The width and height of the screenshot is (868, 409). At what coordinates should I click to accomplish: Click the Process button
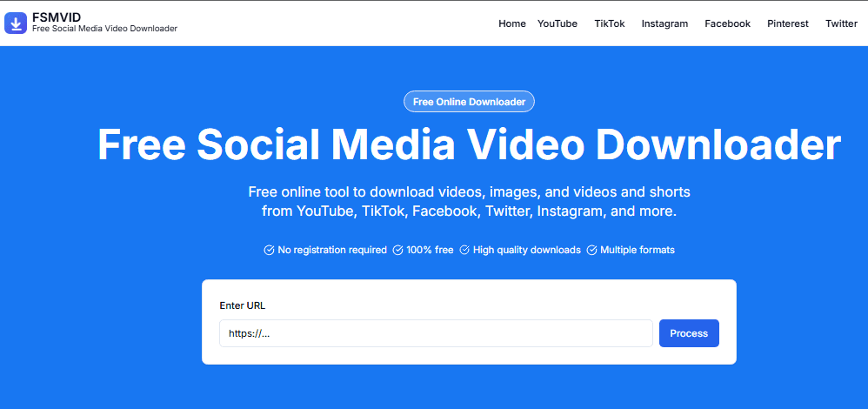coord(689,333)
